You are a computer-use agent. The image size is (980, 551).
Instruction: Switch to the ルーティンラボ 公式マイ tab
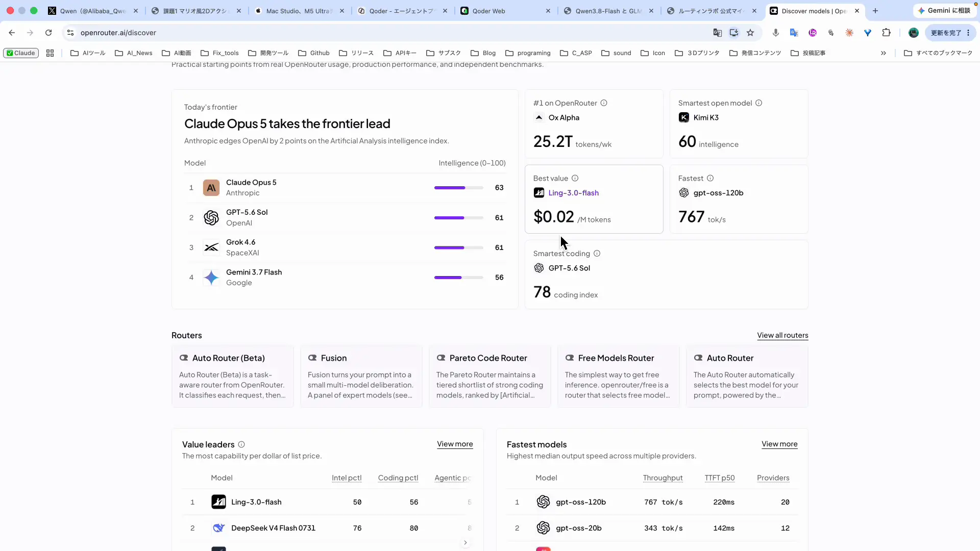click(712, 11)
